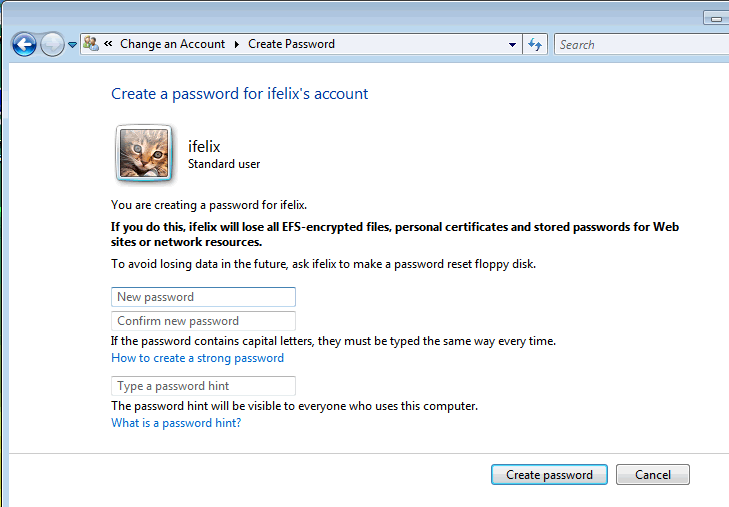
Task: Open the address bar history dropdown
Action: 512,44
